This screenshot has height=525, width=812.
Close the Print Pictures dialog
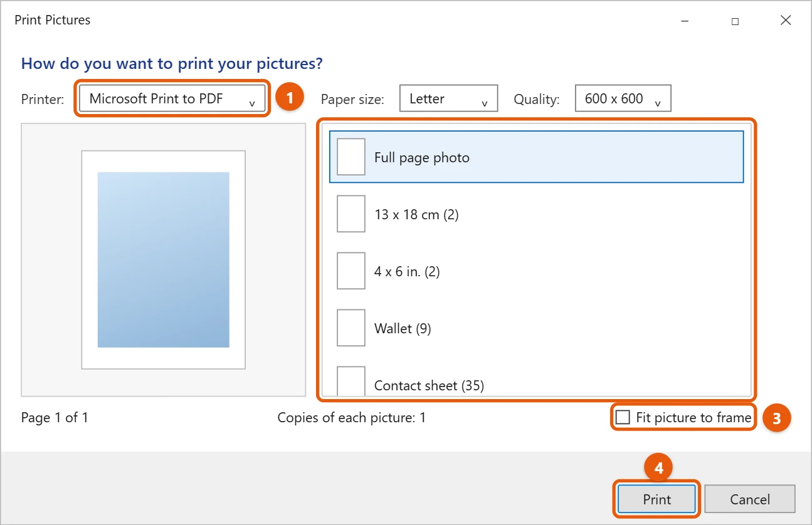click(786, 21)
